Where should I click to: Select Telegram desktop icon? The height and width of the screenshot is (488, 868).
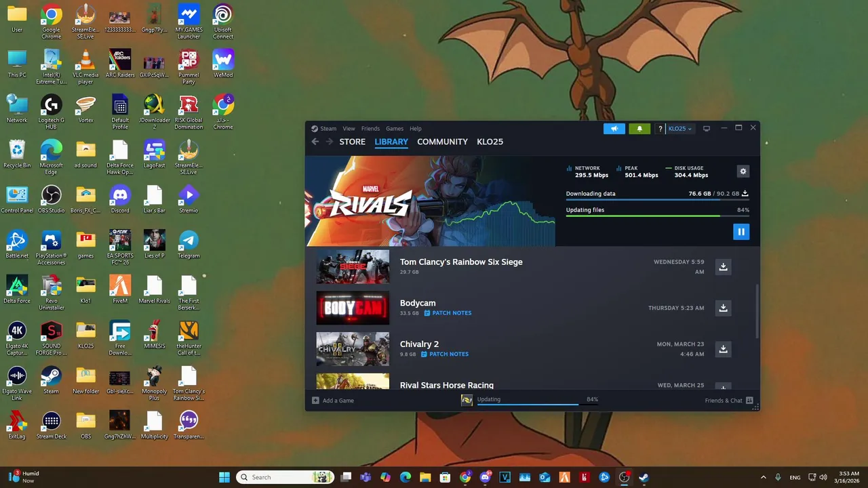click(x=189, y=245)
